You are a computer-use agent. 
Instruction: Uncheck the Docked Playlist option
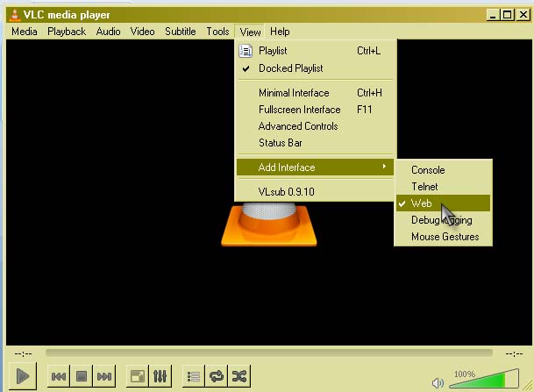[316, 68]
